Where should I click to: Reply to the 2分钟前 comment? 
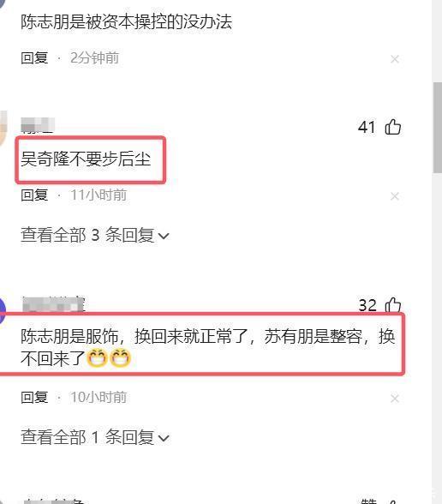[34, 58]
